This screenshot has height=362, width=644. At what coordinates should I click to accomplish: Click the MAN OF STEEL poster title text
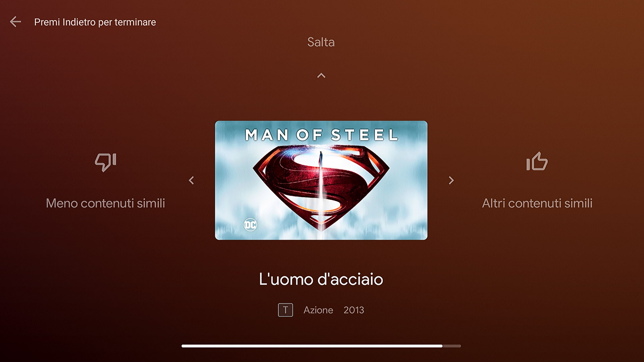321,135
